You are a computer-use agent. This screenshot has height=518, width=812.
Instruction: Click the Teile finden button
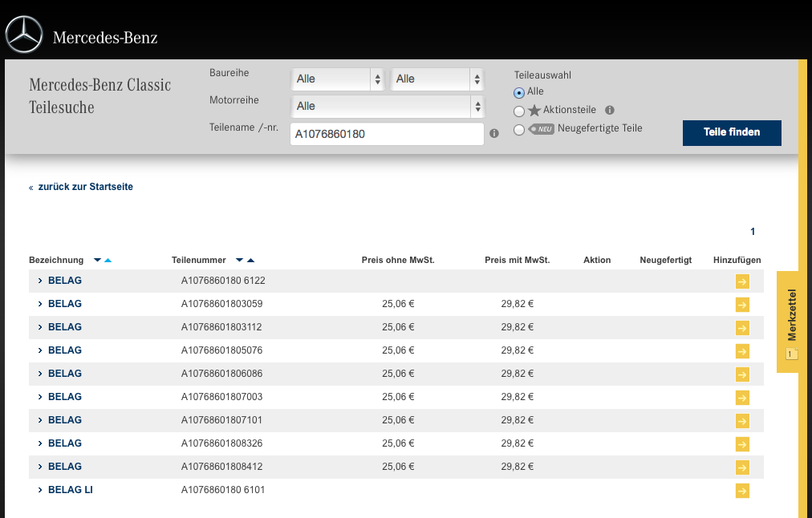click(731, 132)
